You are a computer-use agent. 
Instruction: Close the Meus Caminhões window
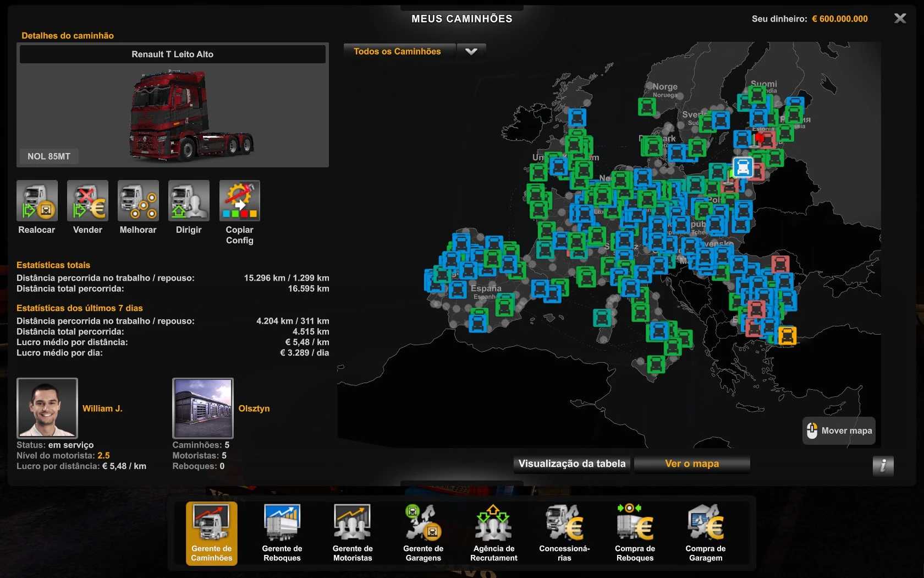(x=900, y=19)
